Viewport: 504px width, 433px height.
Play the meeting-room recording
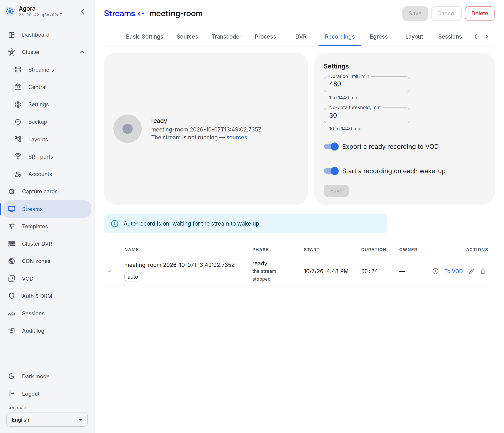pos(435,271)
